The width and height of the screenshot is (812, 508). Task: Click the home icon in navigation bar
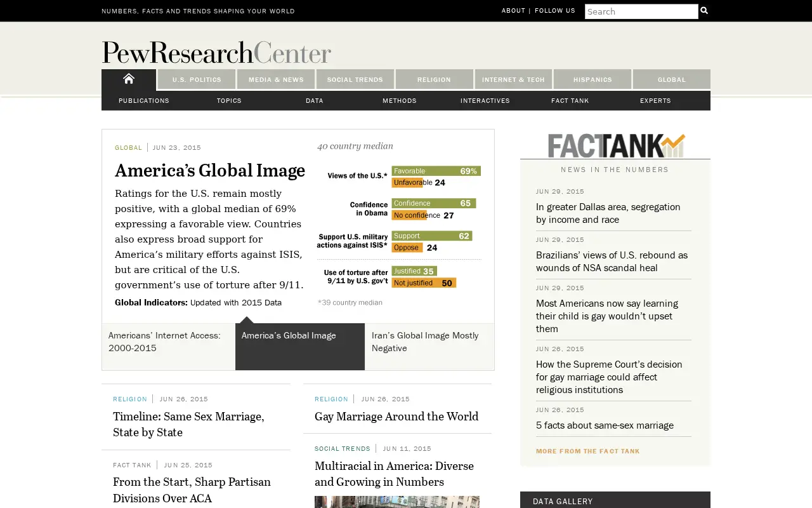click(x=129, y=79)
